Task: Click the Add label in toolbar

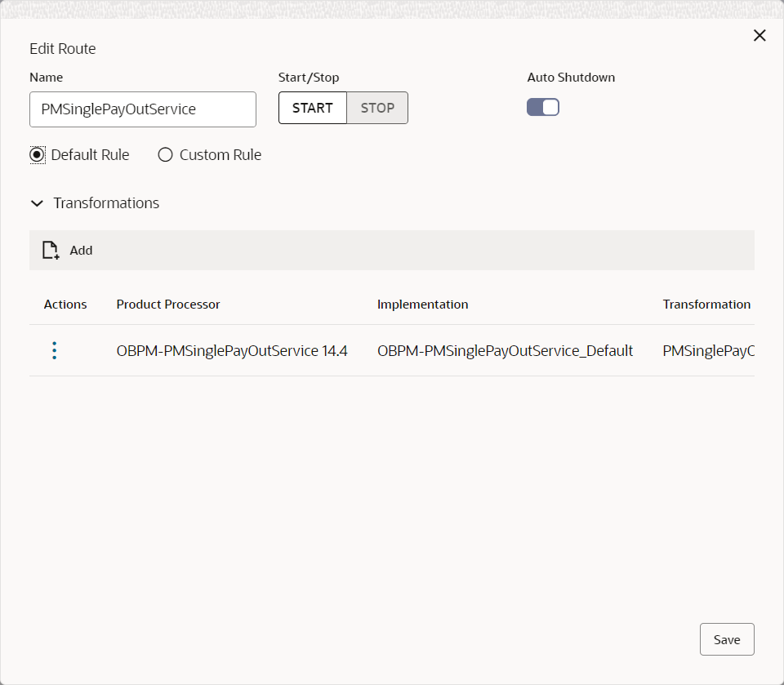Action: tap(81, 251)
